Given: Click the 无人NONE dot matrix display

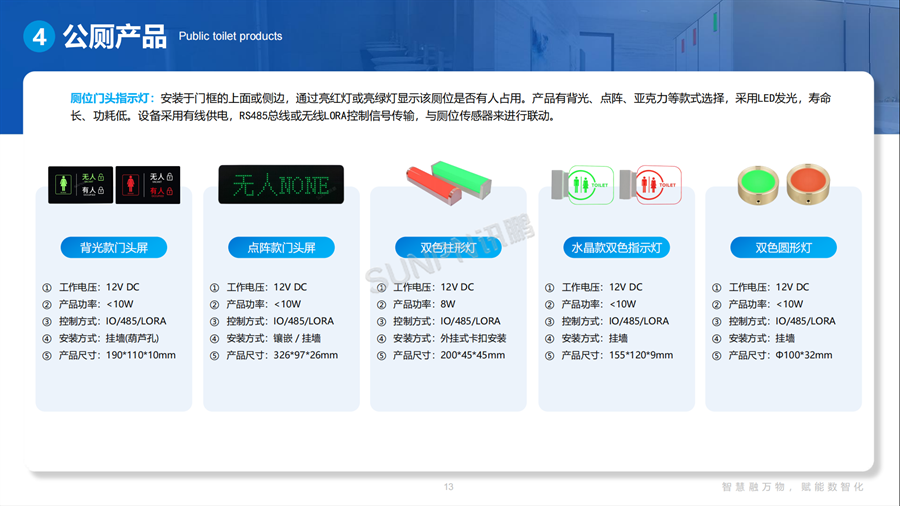Looking at the screenshot, I should (281, 185).
